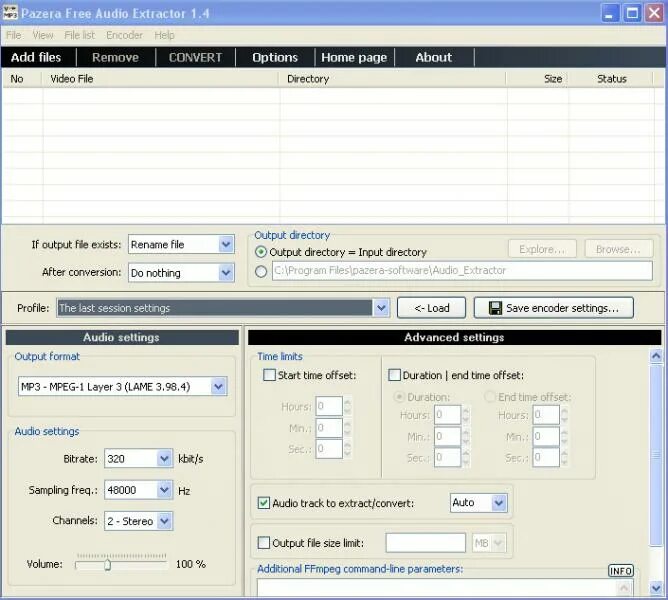
Task: Close the Pazera Audio Extractor window
Action: 654,13
